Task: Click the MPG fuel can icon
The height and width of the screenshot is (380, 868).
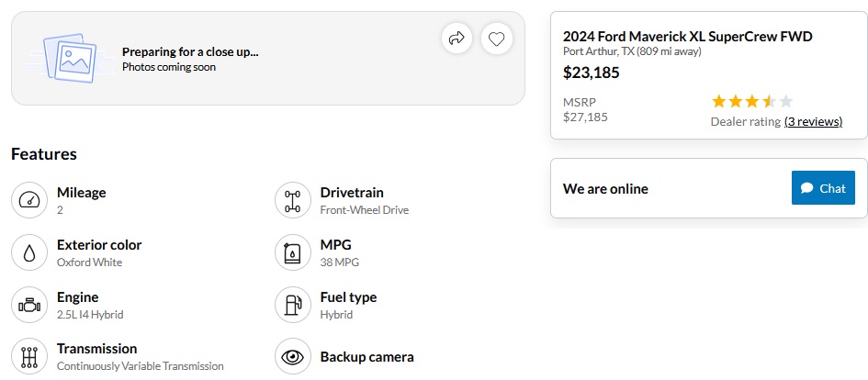Action: click(293, 252)
